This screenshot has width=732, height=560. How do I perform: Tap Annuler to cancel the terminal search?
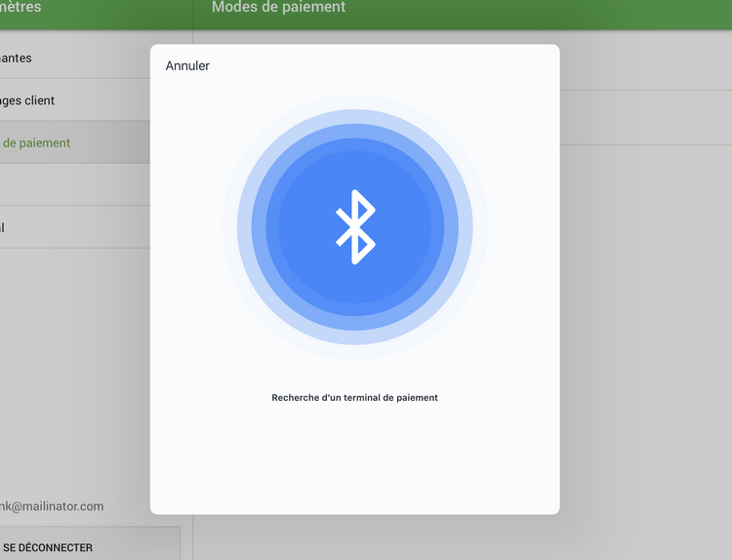187,66
